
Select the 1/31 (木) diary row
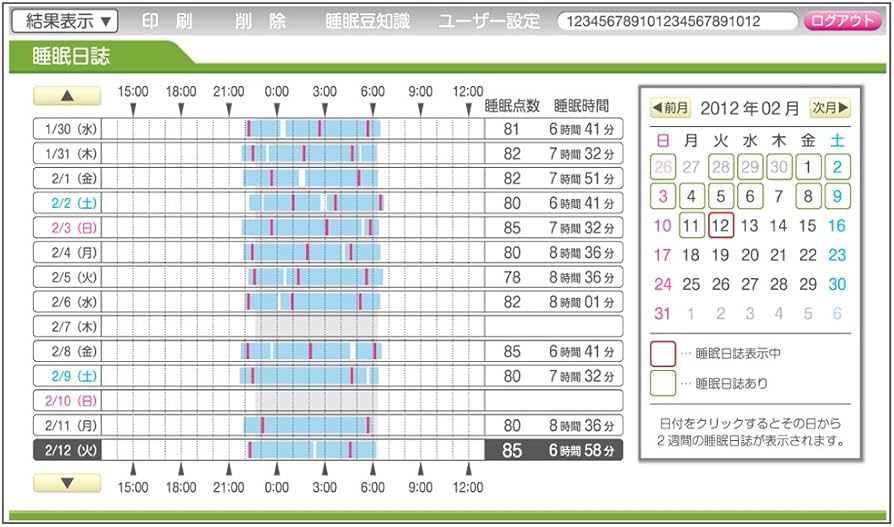click(x=328, y=153)
